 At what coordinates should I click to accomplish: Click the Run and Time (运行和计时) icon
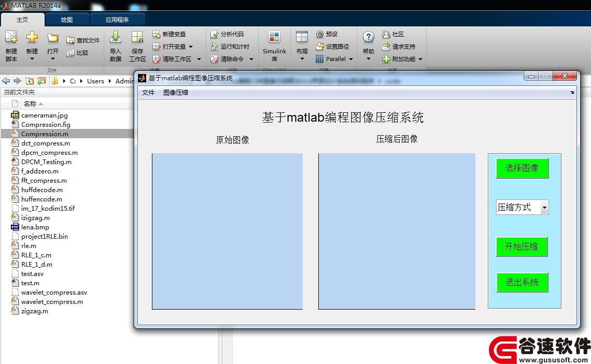[215, 47]
